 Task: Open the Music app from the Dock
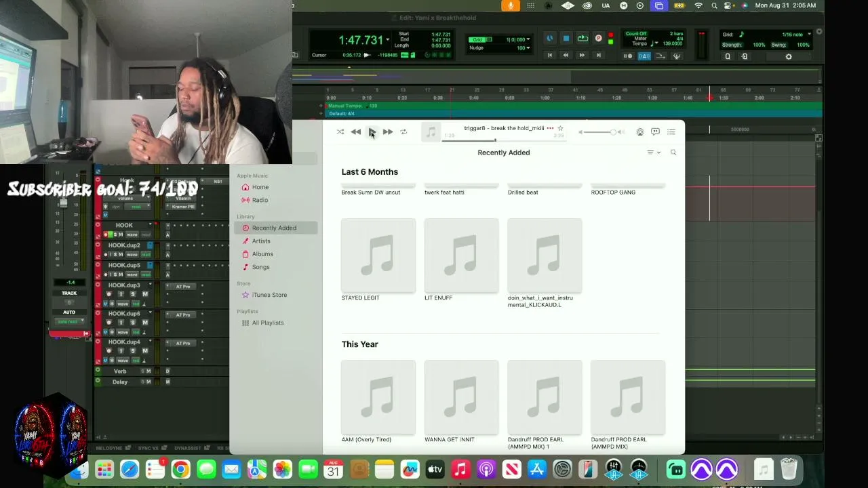(460, 469)
